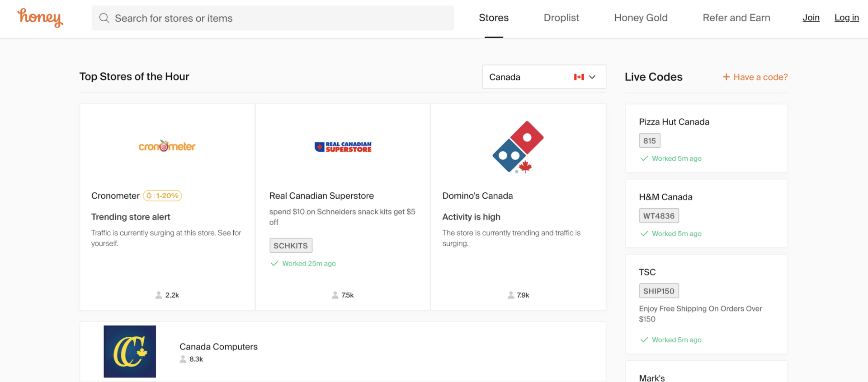
Task: Expand the Canada country dropdown
Action: (544, 77)
